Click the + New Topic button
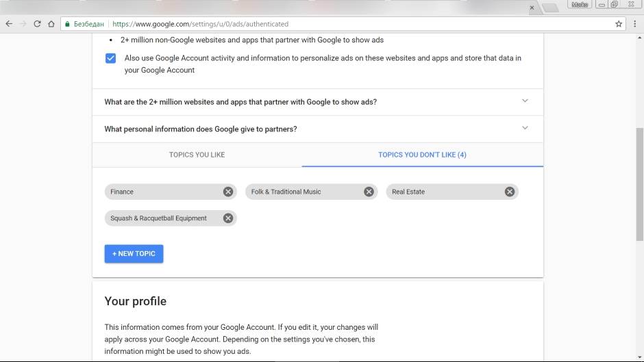The width and height of the screenshot is (644, 362). click(134, 254)
